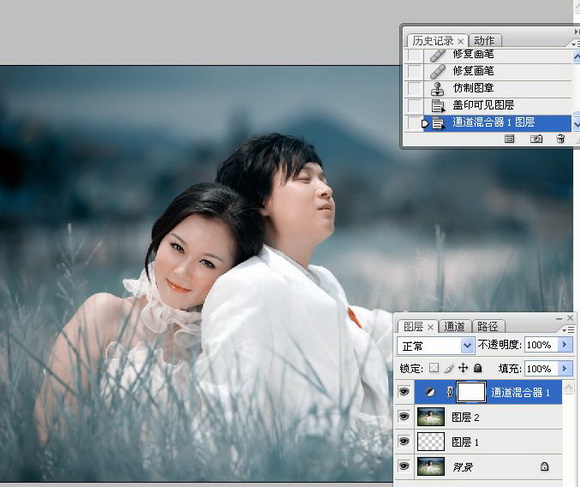The image size is (580, 487).
Task: Click the padlock icon on the 背景 layer
Action: pyautogui.click(x=544, y=467)
